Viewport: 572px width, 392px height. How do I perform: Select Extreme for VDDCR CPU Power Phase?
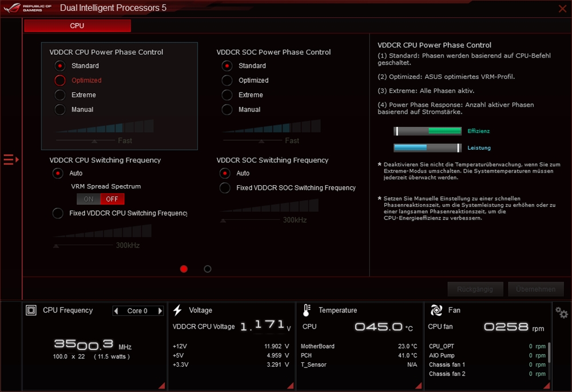[x=60, y=95]
